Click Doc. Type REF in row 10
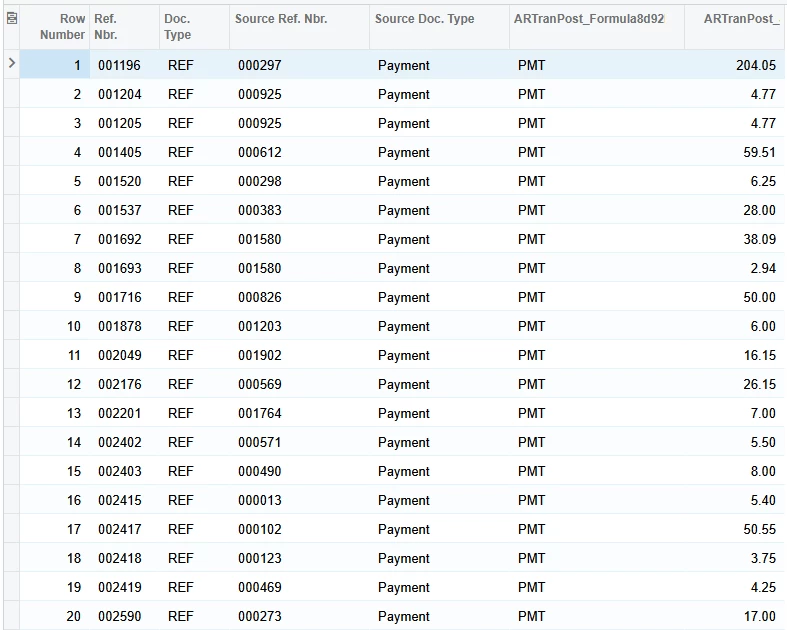 [x=180, y=326]
